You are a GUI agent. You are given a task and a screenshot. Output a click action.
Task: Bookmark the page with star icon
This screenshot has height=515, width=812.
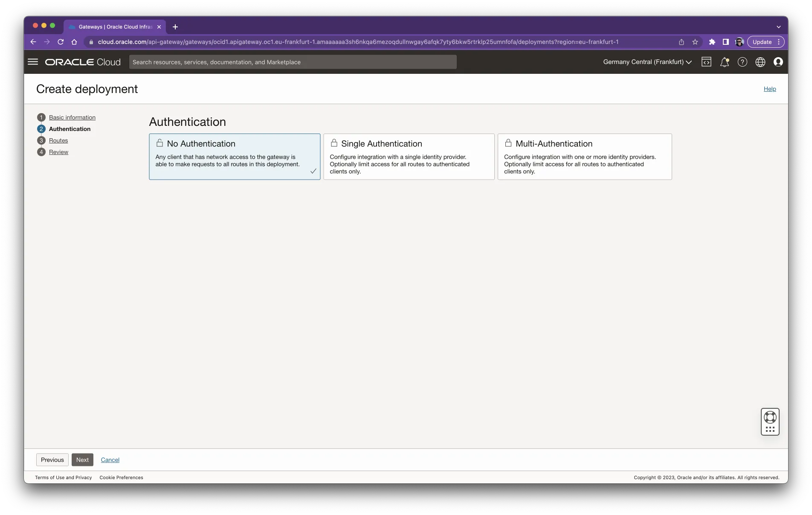(695, 42)
